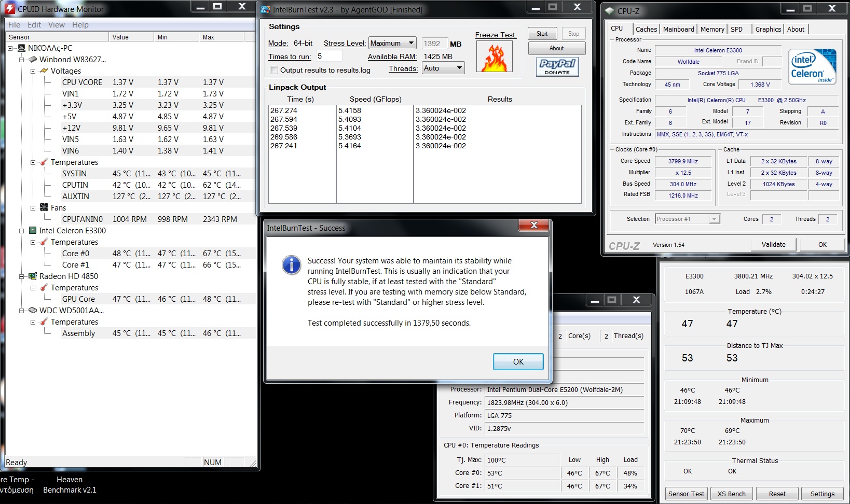The image size is (850, 504).
Task: Switch to Mainboard tab in CPU-Z
Action: click(x=679, y=30)
